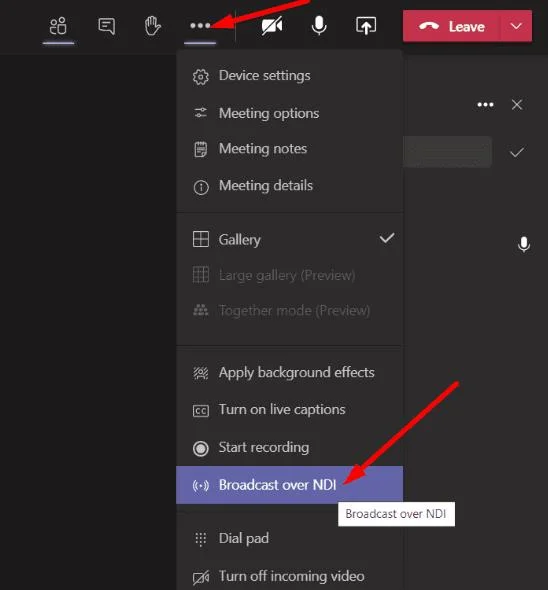This screenshot has width=548, height=590.
Task: Apply background effects
Action: (289, 373)
